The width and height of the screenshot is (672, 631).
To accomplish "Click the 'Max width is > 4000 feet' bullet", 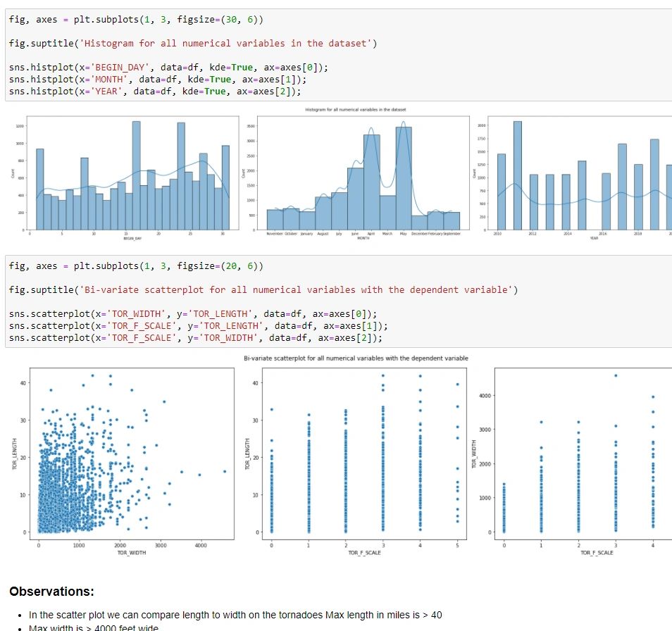I will coord(94,627).
